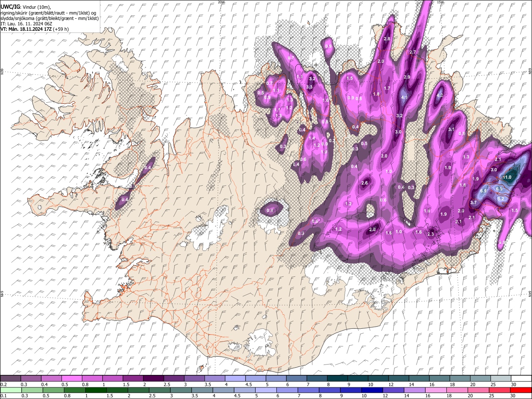Click the top-row legend swatch labeled 0.5

71,379
